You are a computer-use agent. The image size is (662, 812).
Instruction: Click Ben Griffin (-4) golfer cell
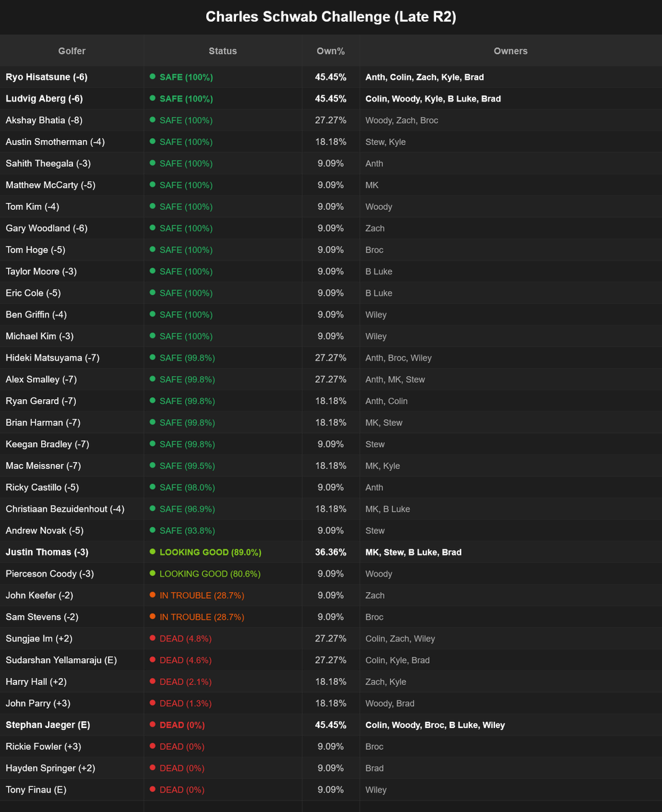pyautogui.click(x=72, y=315)
